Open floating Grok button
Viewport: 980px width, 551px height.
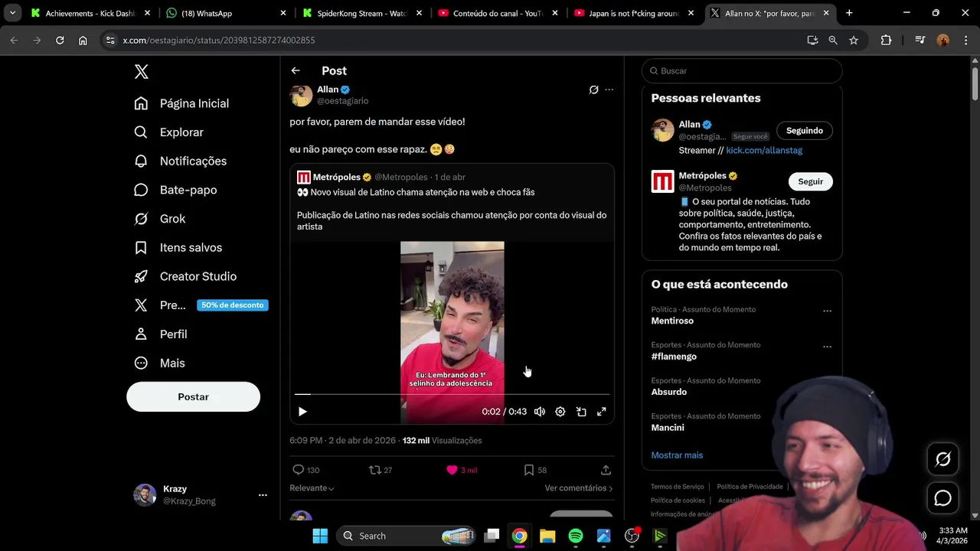click(x=942, y=459)
